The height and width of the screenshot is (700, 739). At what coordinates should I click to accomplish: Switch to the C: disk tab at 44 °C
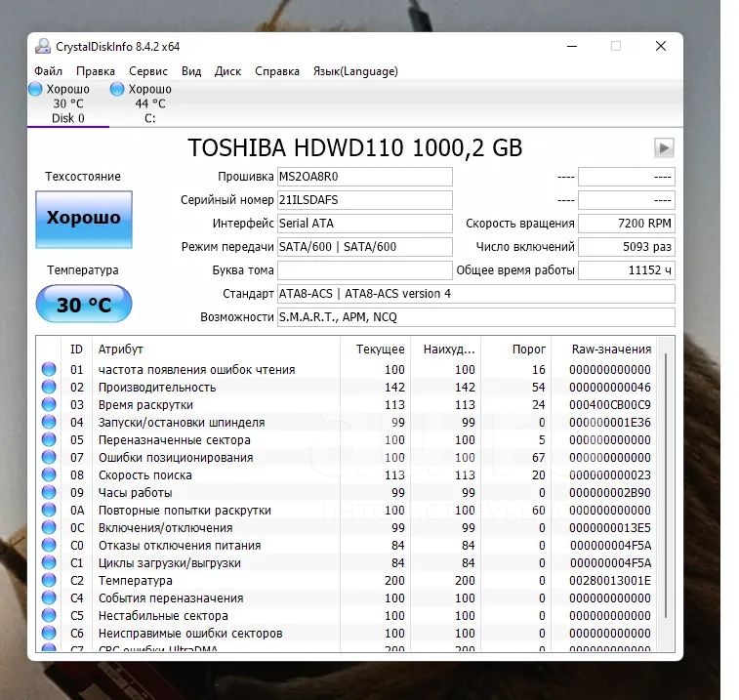pos(150,103)
